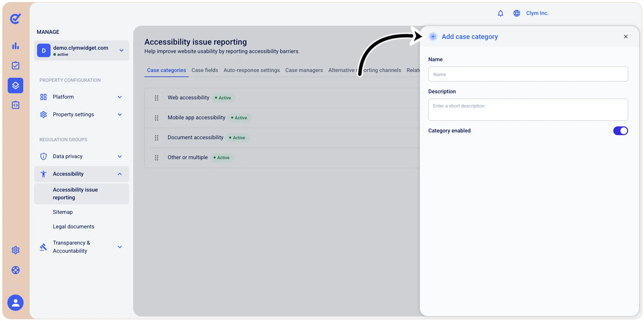The height and width of the screenshot is (321, 644).
Task: Open the tasks checklist sidebar icon
Action: point(15,66)
